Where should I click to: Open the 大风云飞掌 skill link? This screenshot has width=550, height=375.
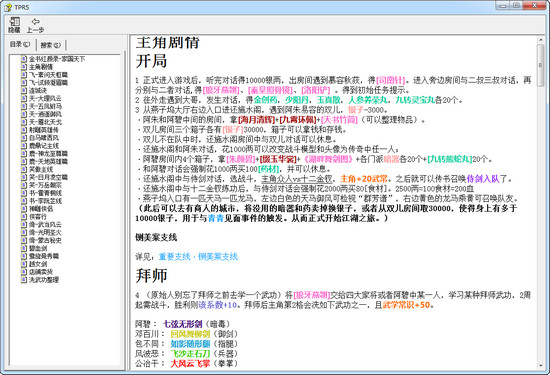pos(190,363)
